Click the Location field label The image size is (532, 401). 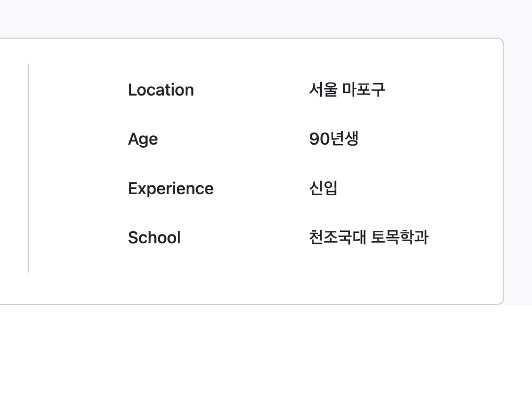(161, 90)
